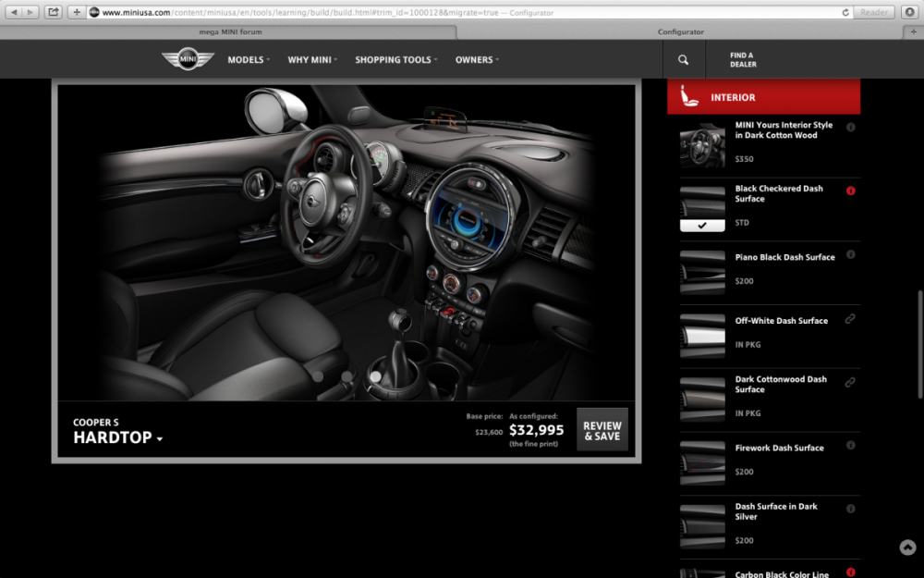Go back using the browser back arrow
Image resolution: width=924 pixels, height=578 pixels.
pyautogui.click(x=14, y=12)
